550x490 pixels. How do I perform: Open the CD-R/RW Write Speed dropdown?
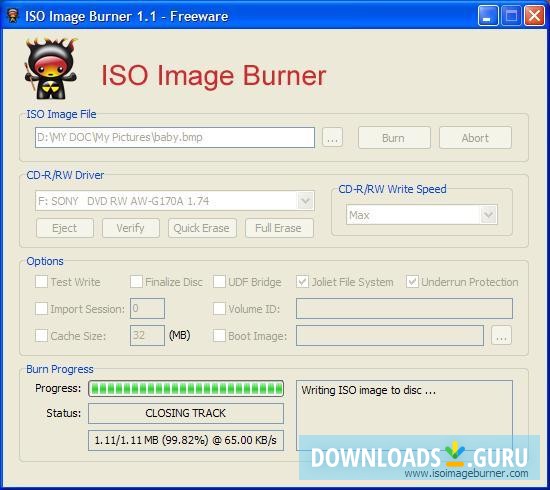[x=488, y=215]
